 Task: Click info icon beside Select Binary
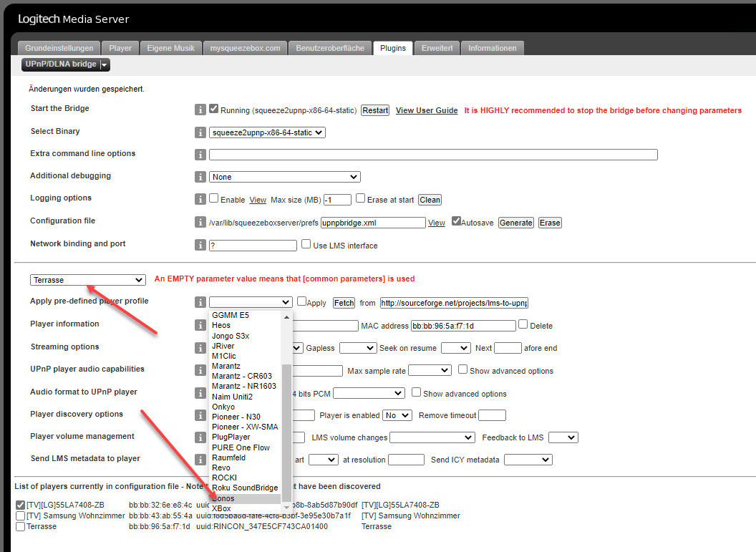[200, 132]
